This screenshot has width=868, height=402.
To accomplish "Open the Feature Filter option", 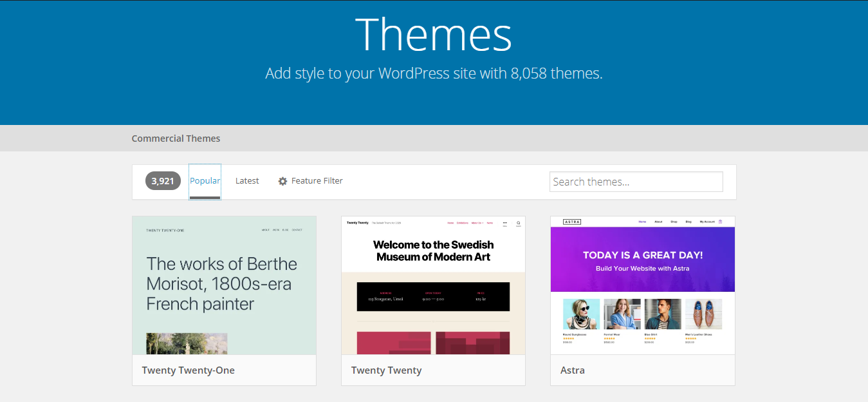I will click(x=310, y=181).
